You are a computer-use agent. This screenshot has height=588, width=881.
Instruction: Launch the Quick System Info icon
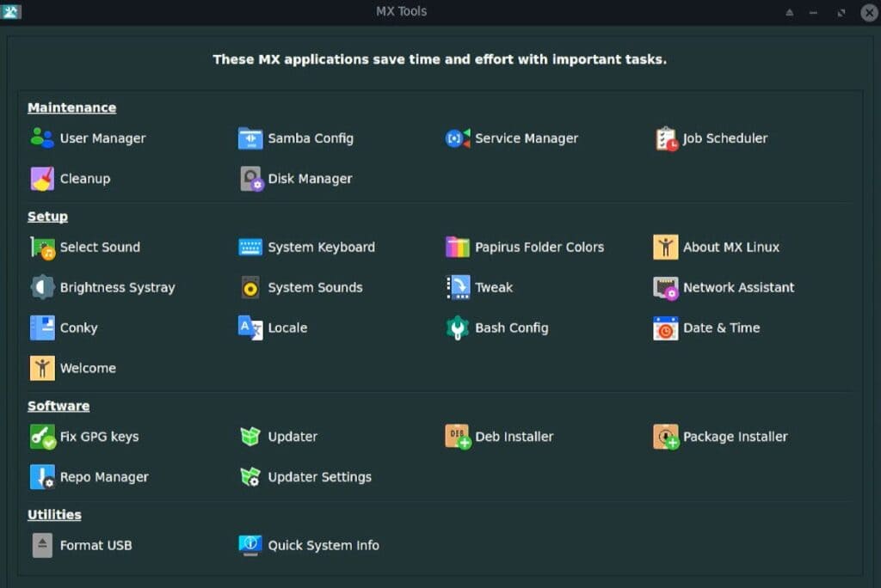(250, 545)
